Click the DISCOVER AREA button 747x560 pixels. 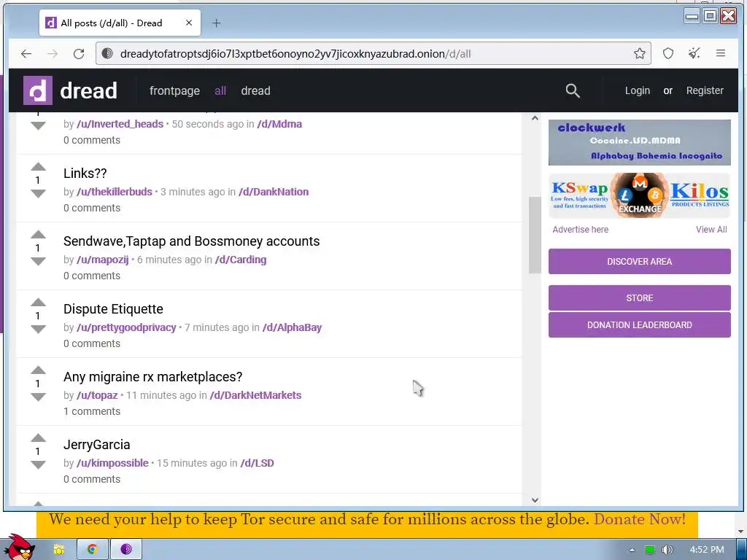click(x=639, y=262)
